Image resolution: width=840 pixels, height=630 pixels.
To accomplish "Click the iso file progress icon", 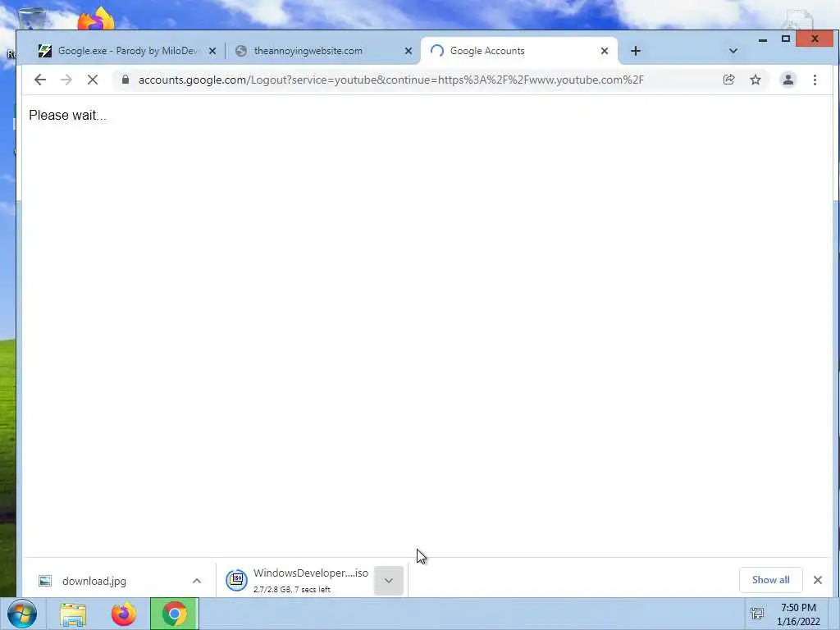I will 236,580.
